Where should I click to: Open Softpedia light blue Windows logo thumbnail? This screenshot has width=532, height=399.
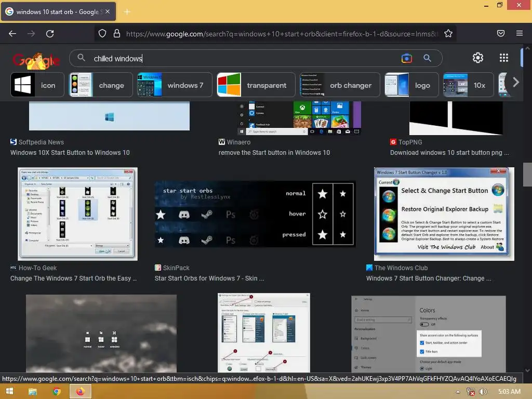[x=109, y=116]
